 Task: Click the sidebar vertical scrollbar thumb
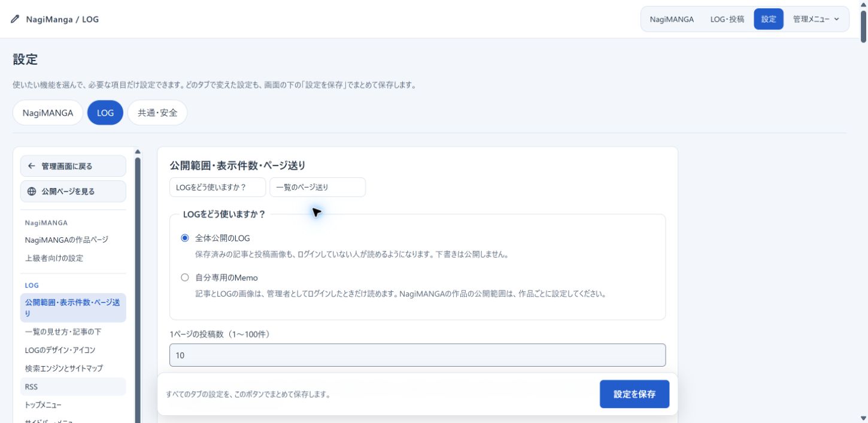138,290
